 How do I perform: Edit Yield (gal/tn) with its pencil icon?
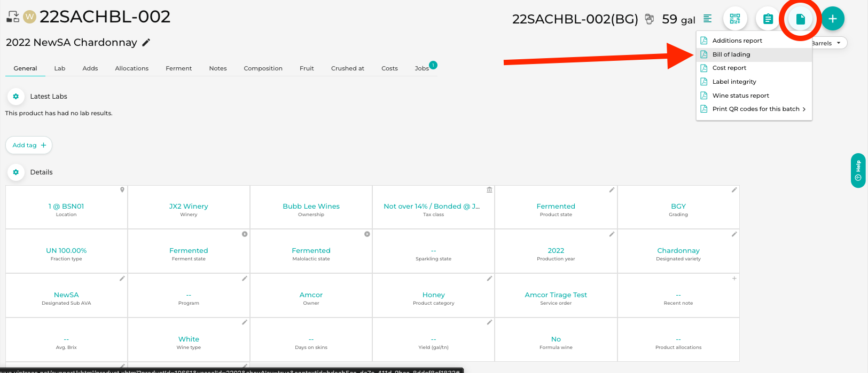click(489, 322)
